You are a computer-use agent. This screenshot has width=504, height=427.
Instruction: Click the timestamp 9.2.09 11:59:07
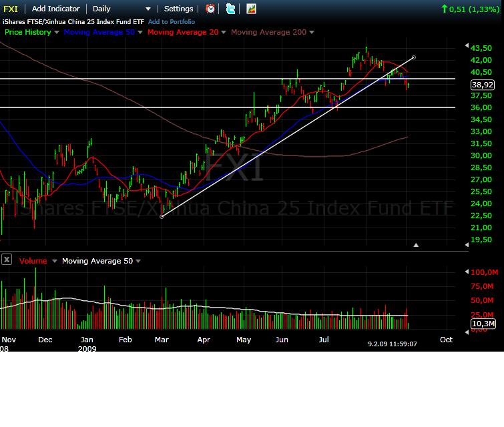(392, 344)
